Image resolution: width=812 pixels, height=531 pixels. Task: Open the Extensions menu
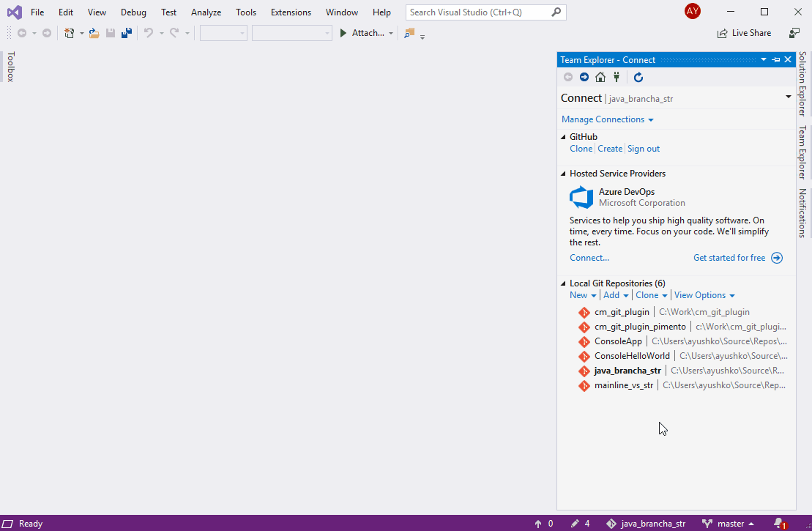coord(291,12)
